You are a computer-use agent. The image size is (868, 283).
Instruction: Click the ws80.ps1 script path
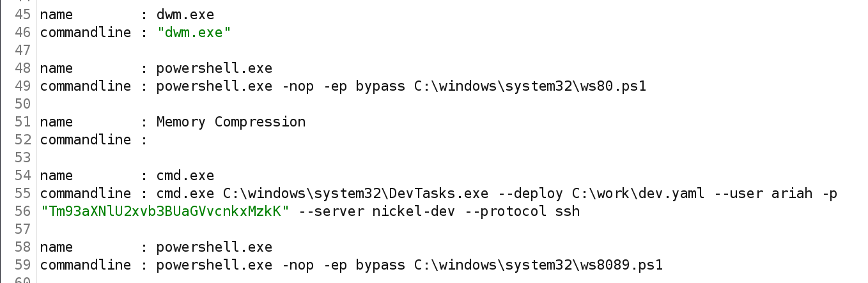click(526, 86)
